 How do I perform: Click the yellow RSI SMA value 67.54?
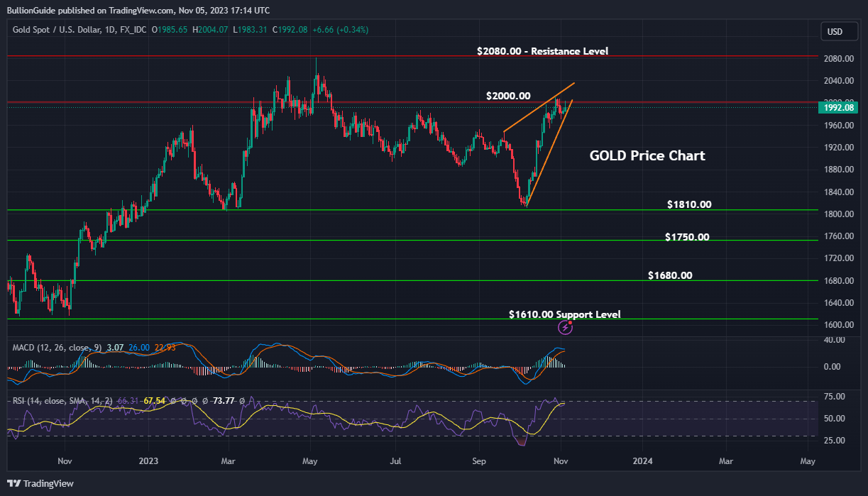click(x=154, y=401)
